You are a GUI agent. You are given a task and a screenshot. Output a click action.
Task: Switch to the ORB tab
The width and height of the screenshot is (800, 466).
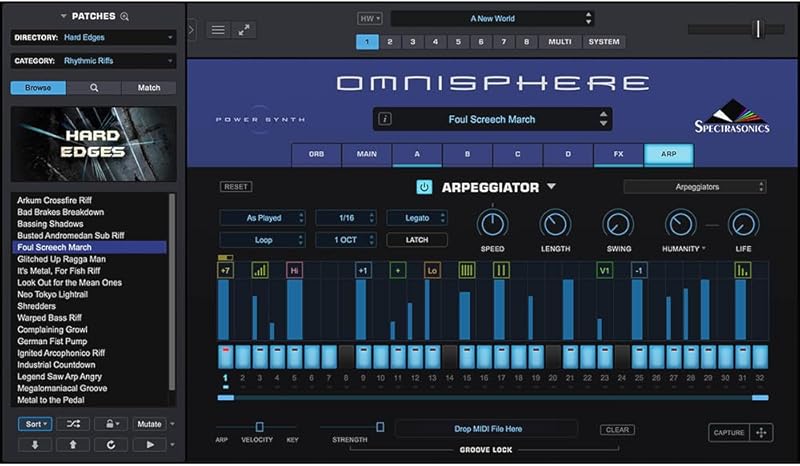point(316,154)
